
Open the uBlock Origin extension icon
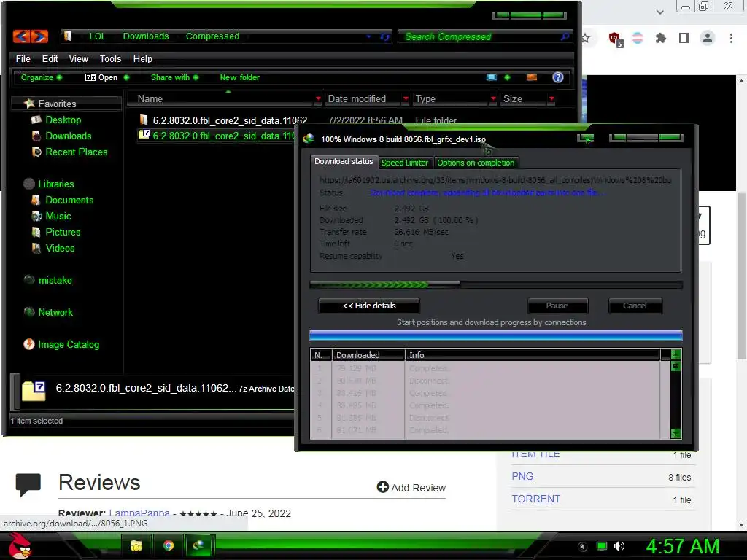tap(616, 39)
